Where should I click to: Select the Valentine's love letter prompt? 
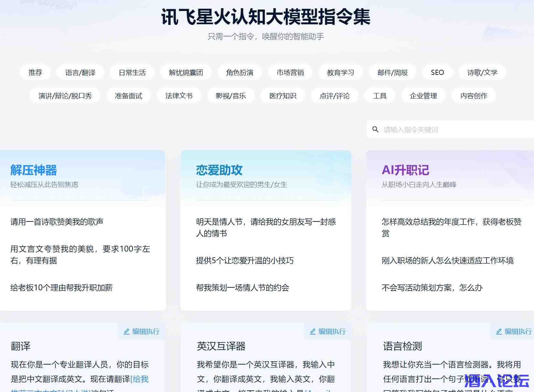pos(266,228)
